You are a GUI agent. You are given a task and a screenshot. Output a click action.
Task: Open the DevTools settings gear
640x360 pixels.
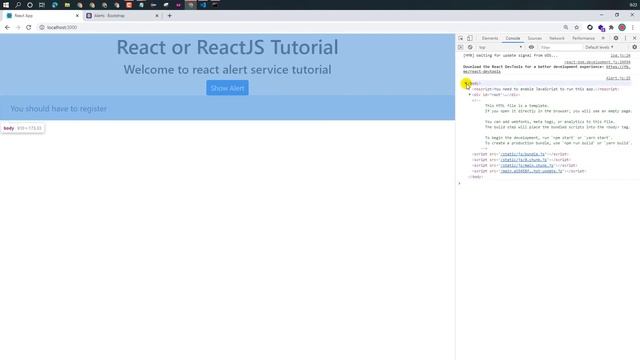(x=616, y=38)
